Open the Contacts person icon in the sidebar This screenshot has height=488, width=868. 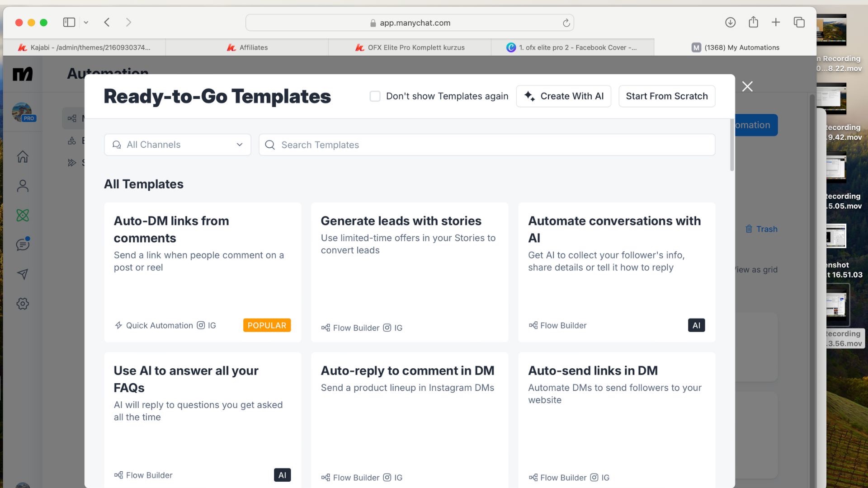point(23,186)
